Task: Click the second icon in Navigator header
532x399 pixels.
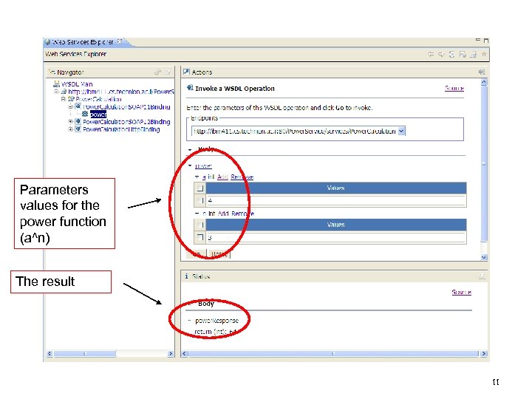Action: point(168,72)
